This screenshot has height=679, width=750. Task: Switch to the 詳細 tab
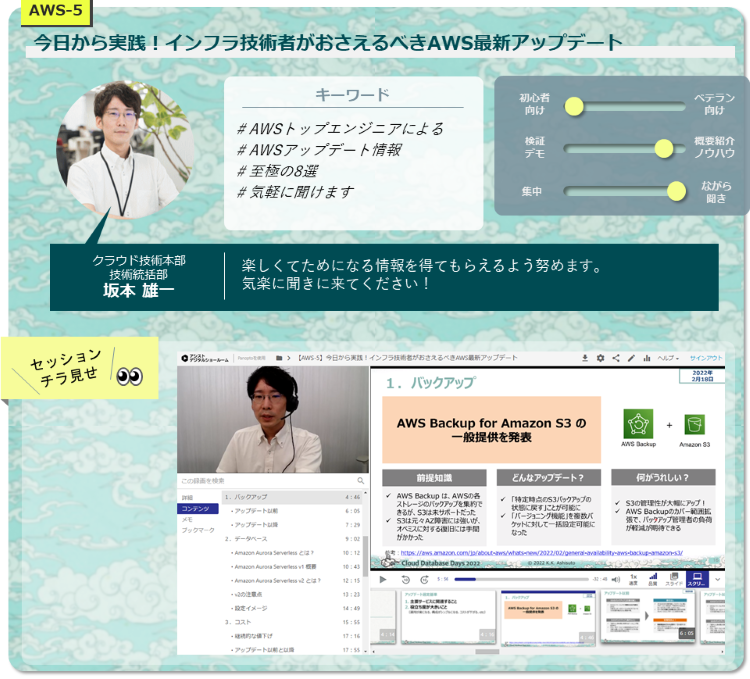[187, 497]
